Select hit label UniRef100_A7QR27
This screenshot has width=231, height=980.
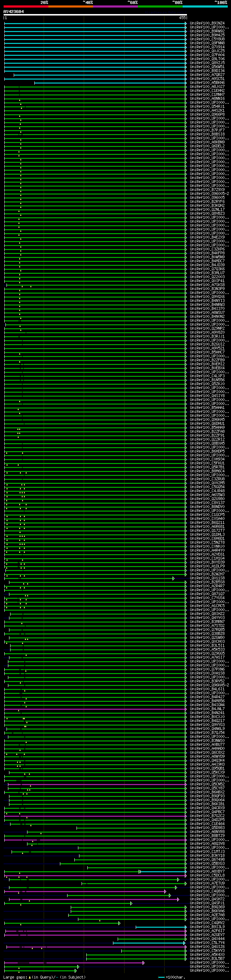click(x=208, y=75)
